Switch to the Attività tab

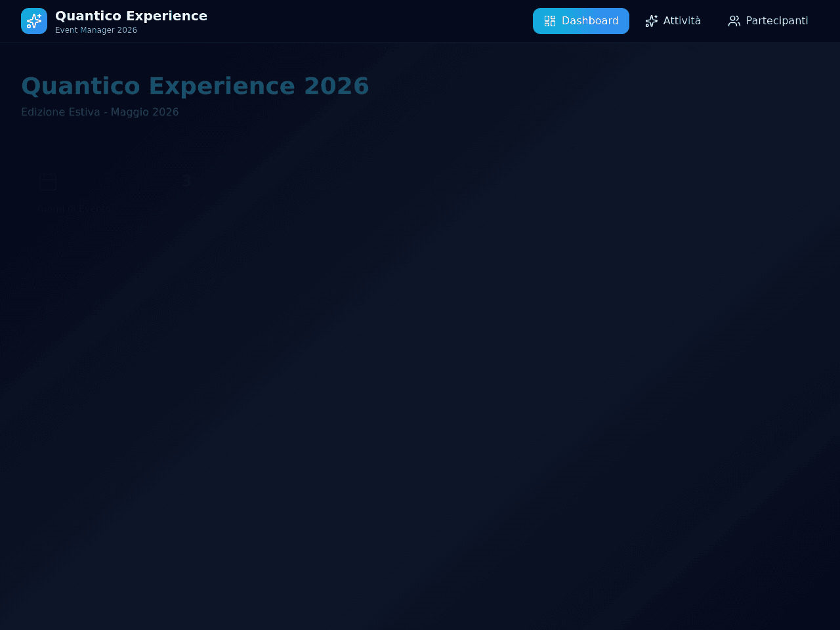673,21
